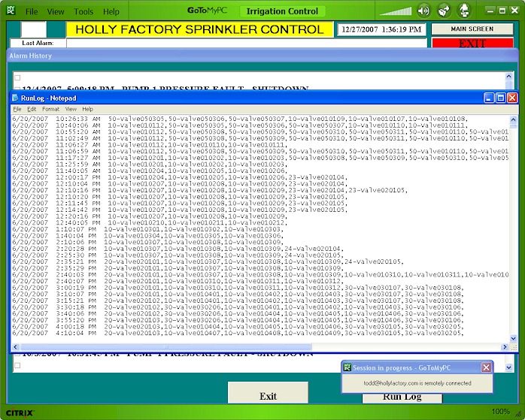The height and width of the screenshot is (420, 525).
Task: Click the todd@hollyfactory.com remotely connected message
Action: pyautogui.click(x=417, y=383)
